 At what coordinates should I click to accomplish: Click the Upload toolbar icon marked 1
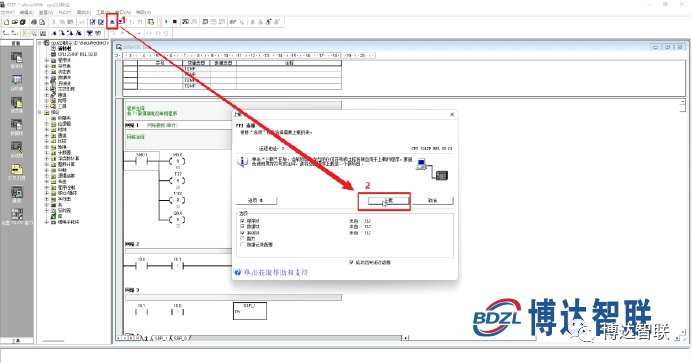click(112, 22)
